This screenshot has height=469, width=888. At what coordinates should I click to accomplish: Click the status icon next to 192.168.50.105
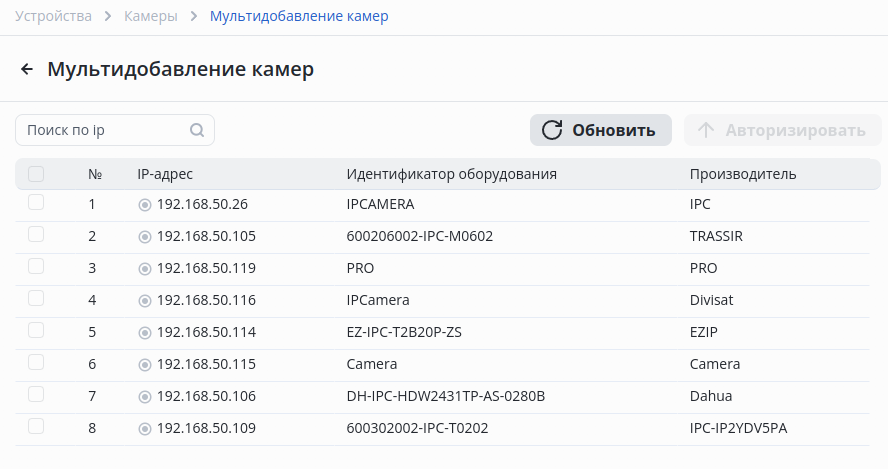pos(145,237)
